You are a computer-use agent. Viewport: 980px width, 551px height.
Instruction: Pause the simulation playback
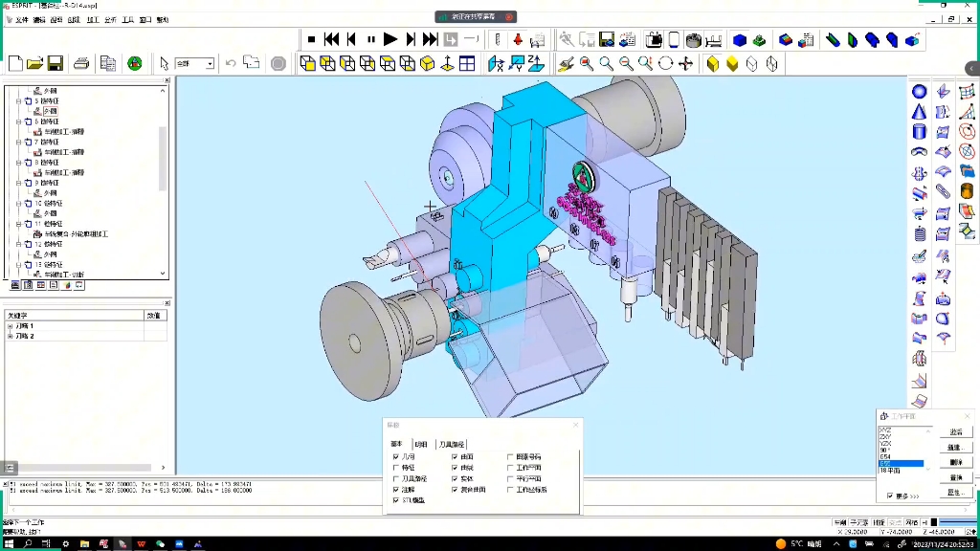(x=370, y=39)
